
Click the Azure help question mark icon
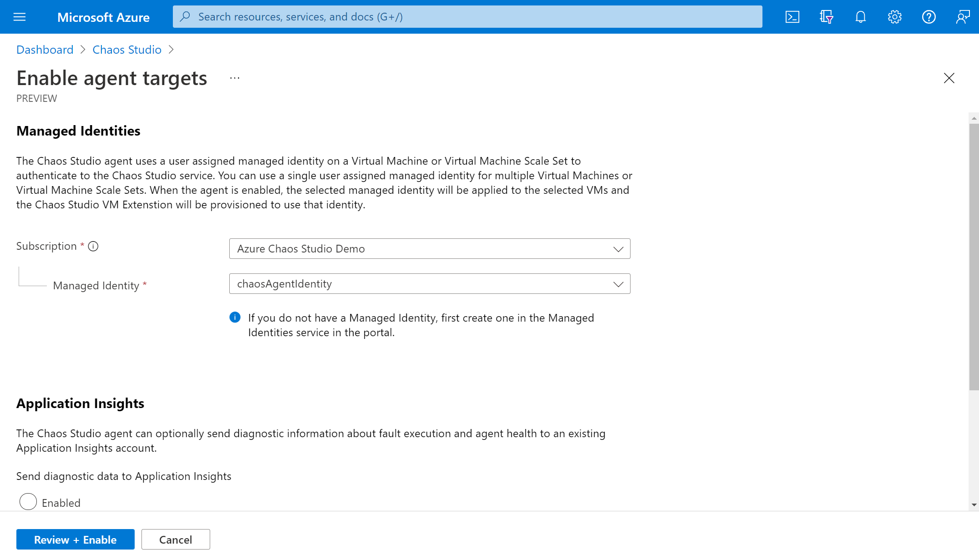929,17
